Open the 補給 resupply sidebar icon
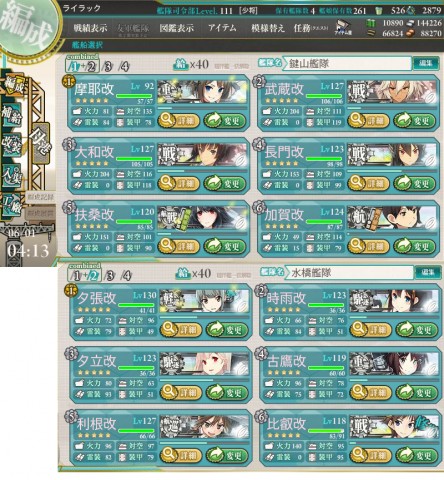 point(11,114)
